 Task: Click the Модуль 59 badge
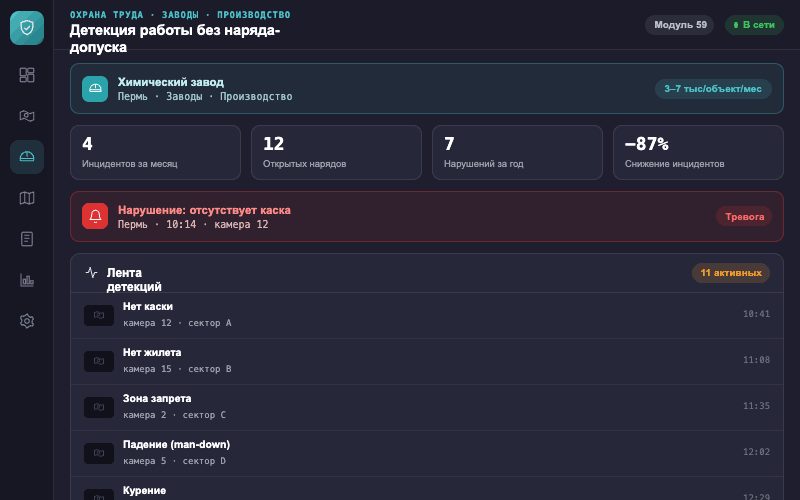pyautogui.click(x=680, y=24)
